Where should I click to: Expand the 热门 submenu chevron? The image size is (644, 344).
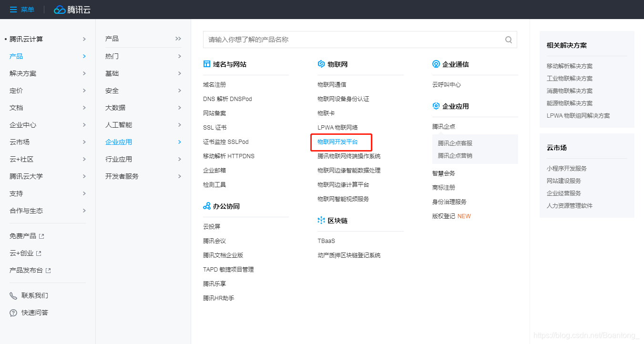click(x=180, y=56)
